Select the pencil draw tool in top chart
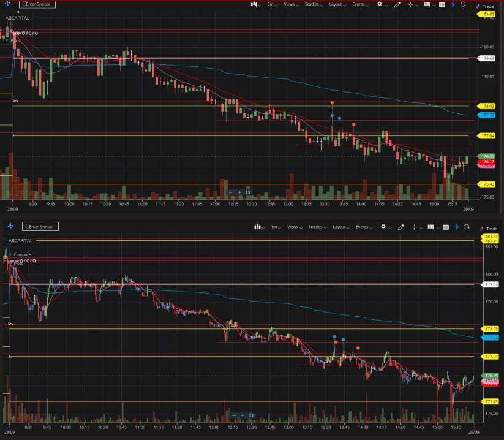The width and height of the screenshot is (504, 440). [397, 4]
